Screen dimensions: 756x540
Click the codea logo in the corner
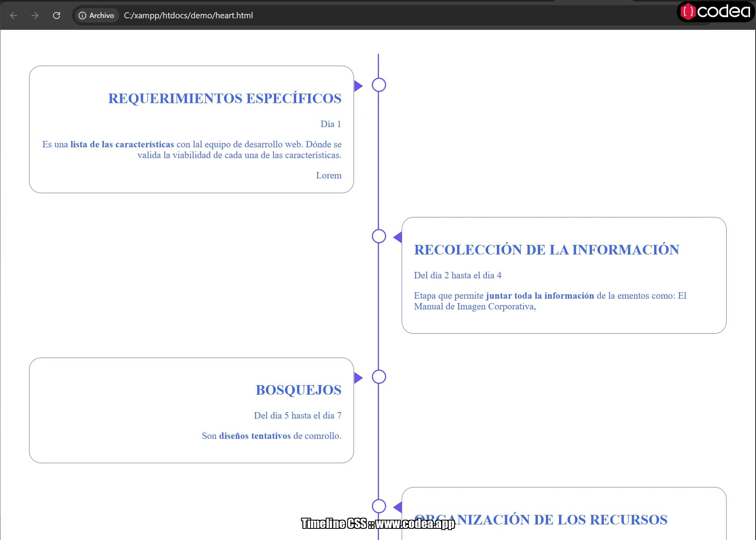click(x=715, y=12)
